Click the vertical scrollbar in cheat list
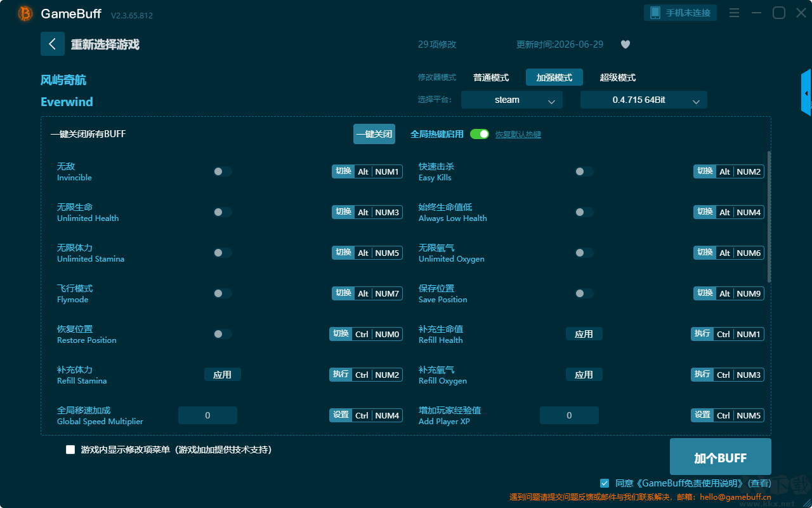The image size is (812, 508). (769, 216)
